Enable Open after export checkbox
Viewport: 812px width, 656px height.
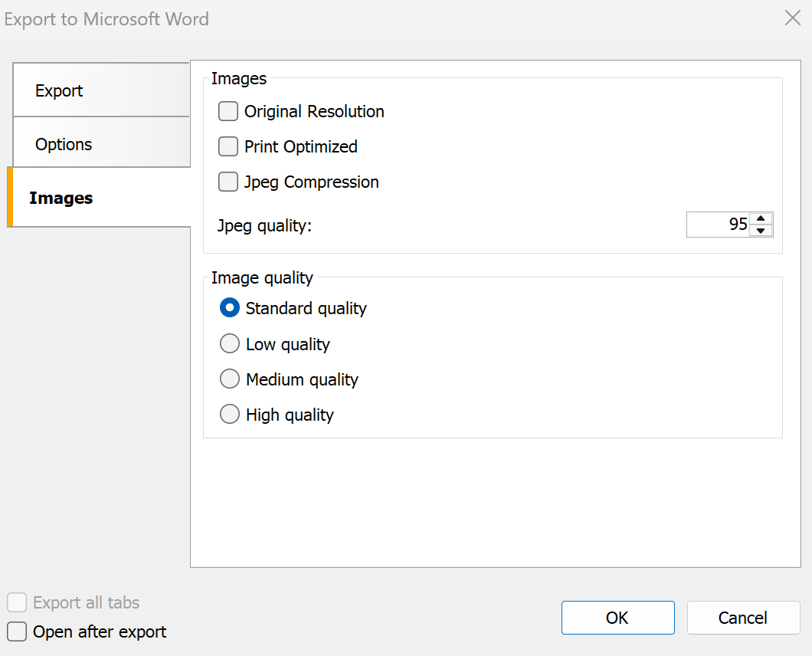tap(17, 631)
